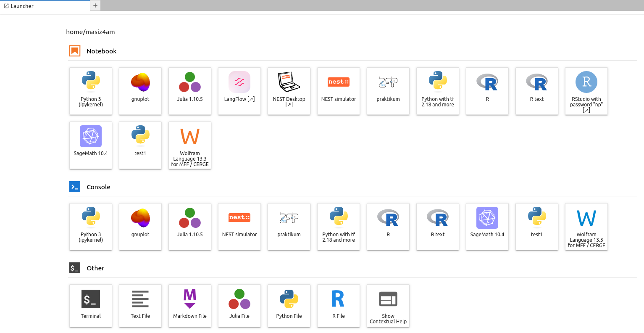Viewport: 644px width, 333px height.
Task: Create a new Julia File
Action: pos(239,306)
